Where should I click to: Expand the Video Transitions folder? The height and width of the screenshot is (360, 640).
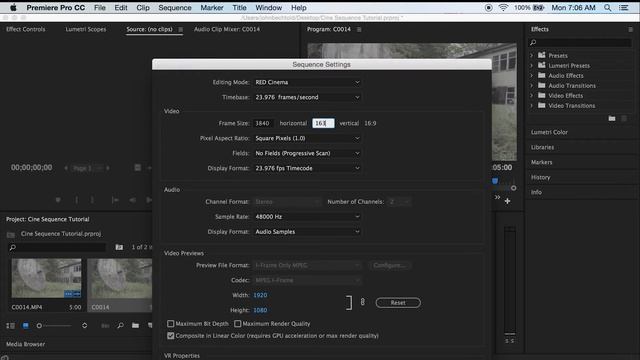click(x=531, y=105)
